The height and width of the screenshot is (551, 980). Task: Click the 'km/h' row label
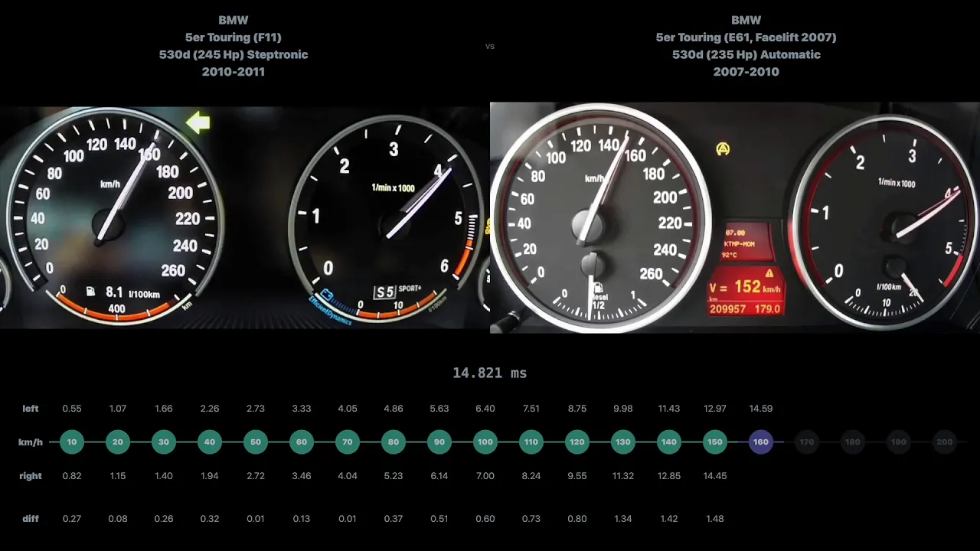point(31,442)
